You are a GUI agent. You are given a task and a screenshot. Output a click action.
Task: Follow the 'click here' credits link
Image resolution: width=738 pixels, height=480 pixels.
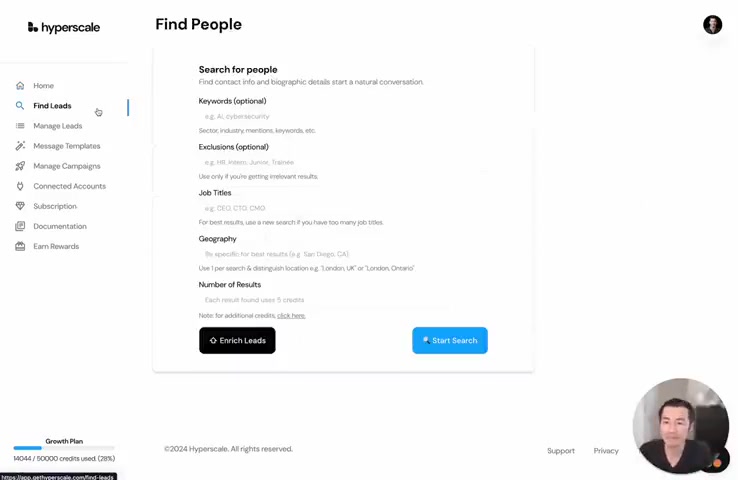[291, 316]
